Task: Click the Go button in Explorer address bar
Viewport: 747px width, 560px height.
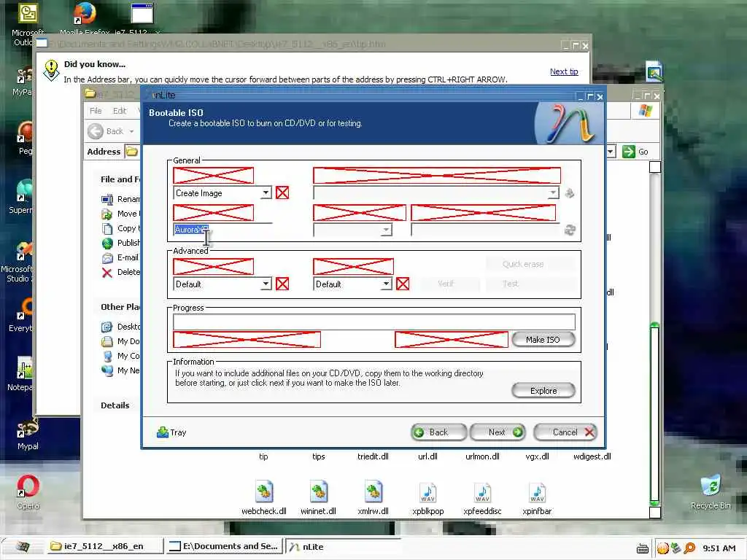Action: click(x=635, y=152)
